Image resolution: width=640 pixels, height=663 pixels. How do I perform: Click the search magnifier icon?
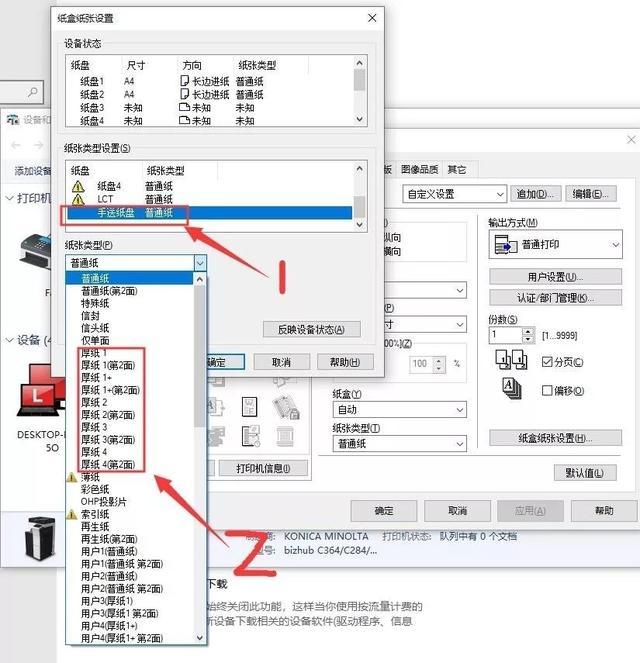[33, 92]
